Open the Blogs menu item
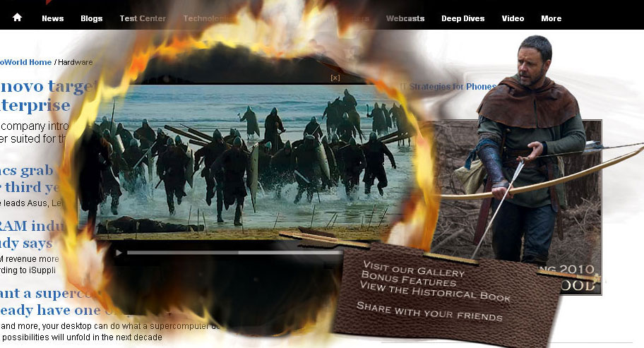 (92, 18)
